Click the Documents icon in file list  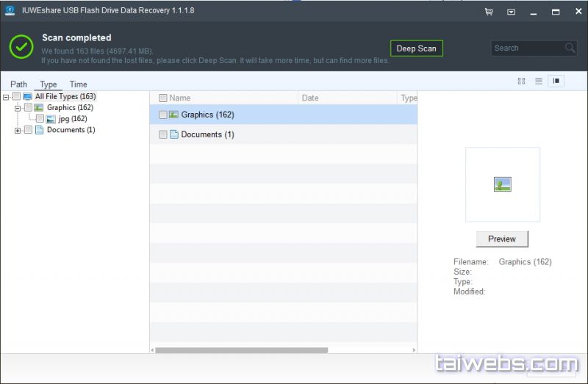click(x=173, y=134)
